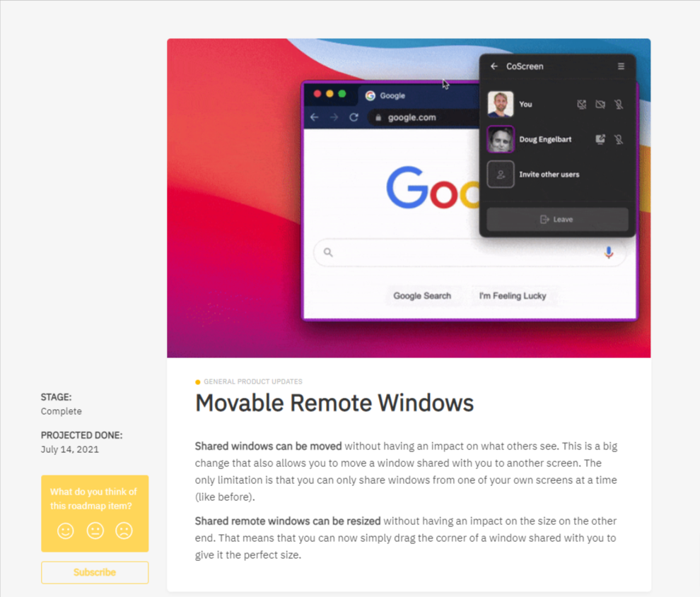This screenshot has width=700, height=597.
Task: Click Doug Engelbart's screen share icon
Action: click(x=600, y=139)
